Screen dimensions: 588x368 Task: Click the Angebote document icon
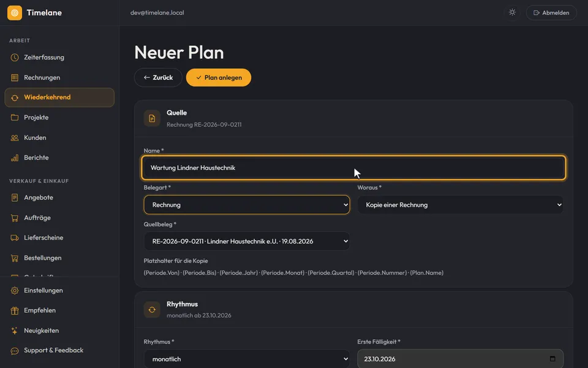coord(15,197)
